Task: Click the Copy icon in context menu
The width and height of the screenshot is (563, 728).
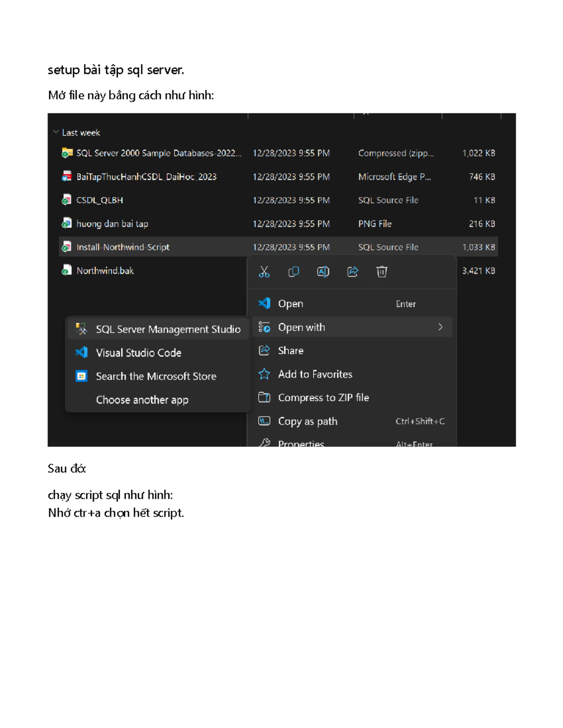Action: (x=294, y=271)
